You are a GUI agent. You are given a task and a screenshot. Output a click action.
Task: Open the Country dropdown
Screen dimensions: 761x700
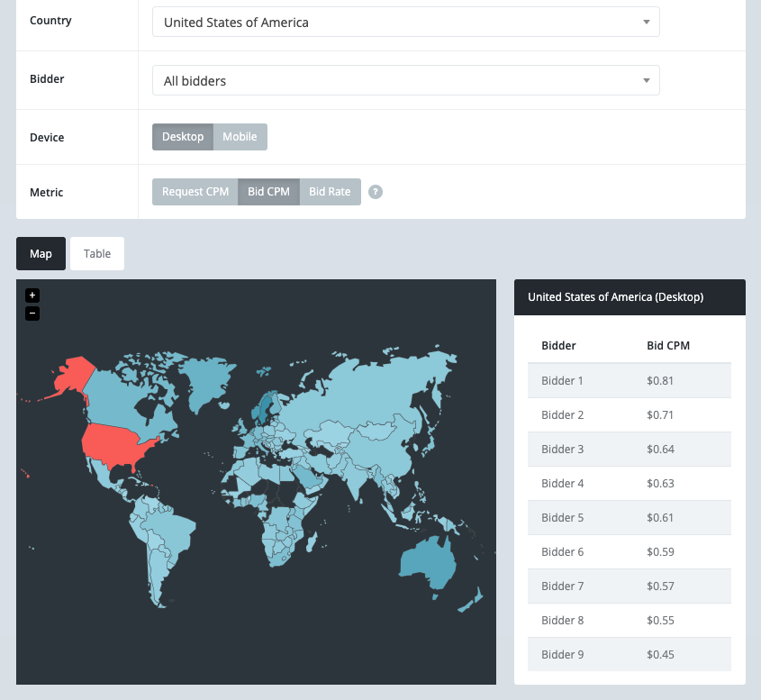tap(405, 22)
